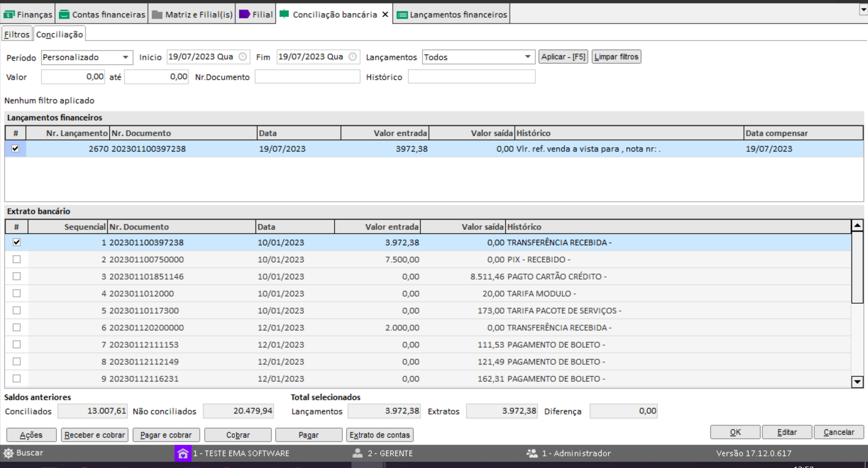Focus the Nr.Documento input field
868x468 pixels.
307,77
